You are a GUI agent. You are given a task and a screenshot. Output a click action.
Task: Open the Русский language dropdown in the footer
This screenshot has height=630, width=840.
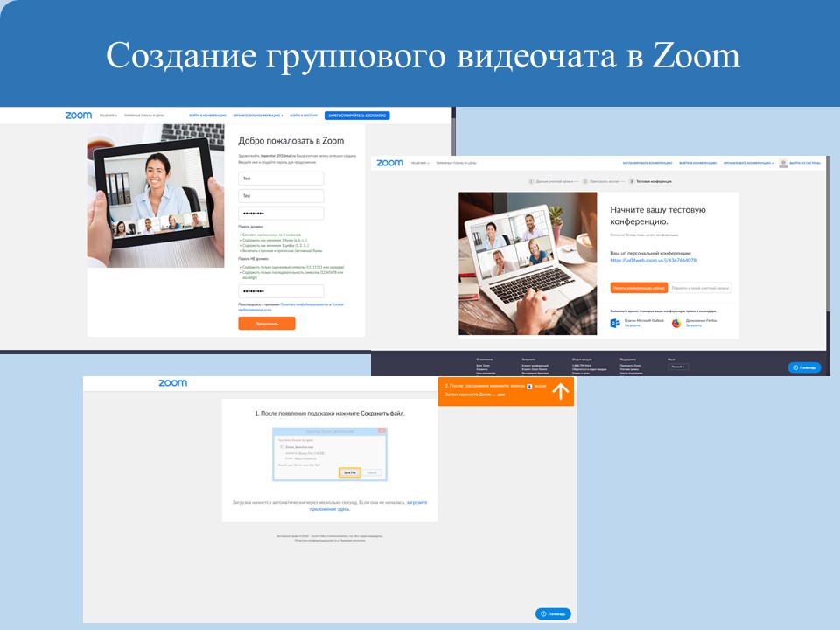(677, 367)
